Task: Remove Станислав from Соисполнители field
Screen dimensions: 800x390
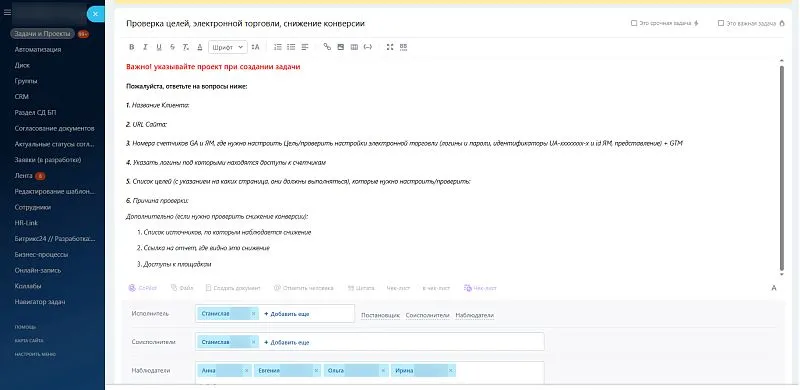Action: pyautogui.click(x=254, y=342)
